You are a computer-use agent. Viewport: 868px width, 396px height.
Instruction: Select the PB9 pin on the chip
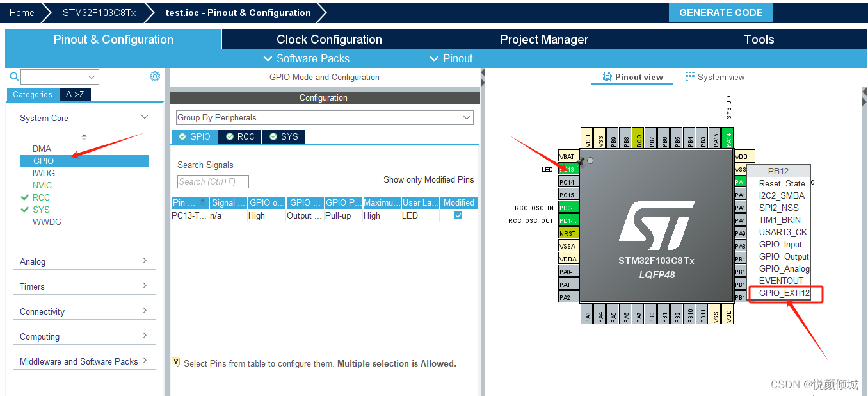click(613, 138)
